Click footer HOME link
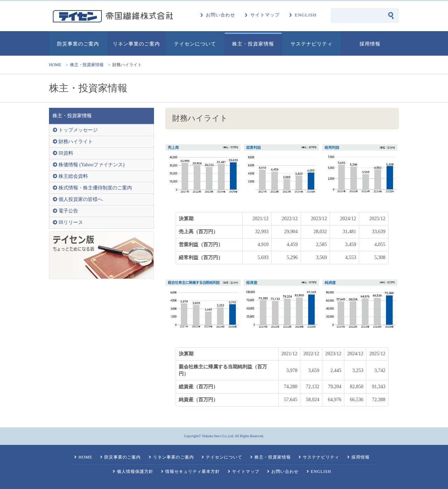Viewport: 448px width, 489px height. [83, 457]
